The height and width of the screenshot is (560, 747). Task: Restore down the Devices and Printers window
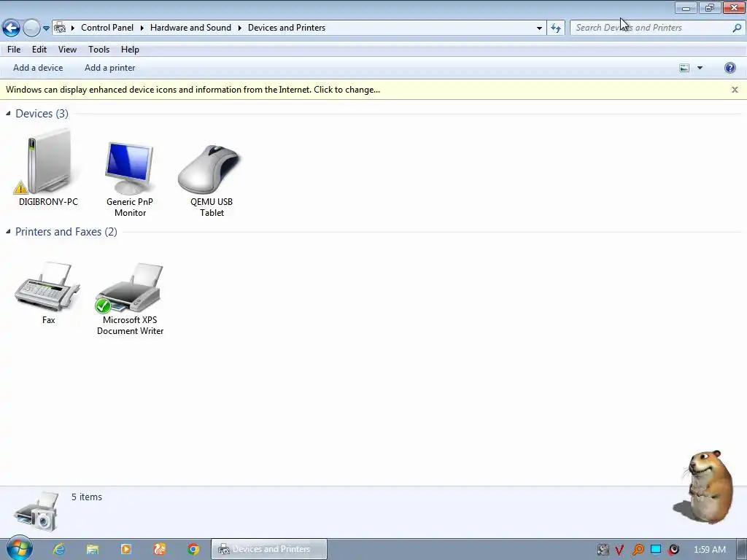[710, 7]
